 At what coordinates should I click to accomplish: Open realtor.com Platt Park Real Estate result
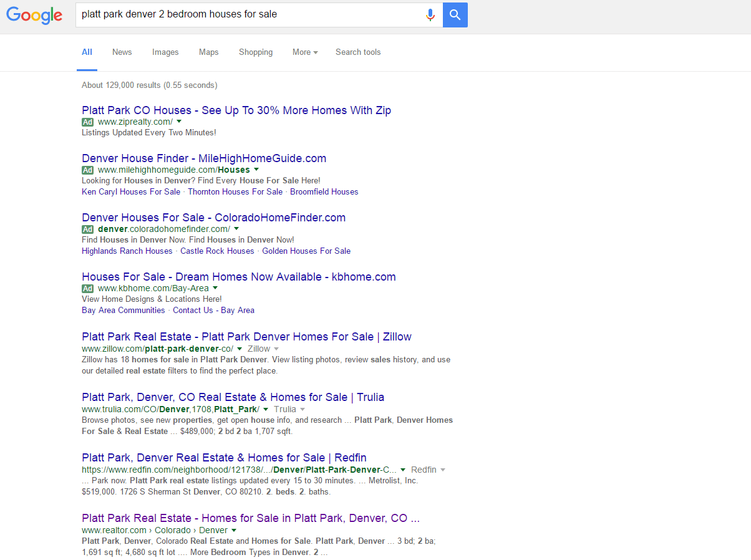251,518
